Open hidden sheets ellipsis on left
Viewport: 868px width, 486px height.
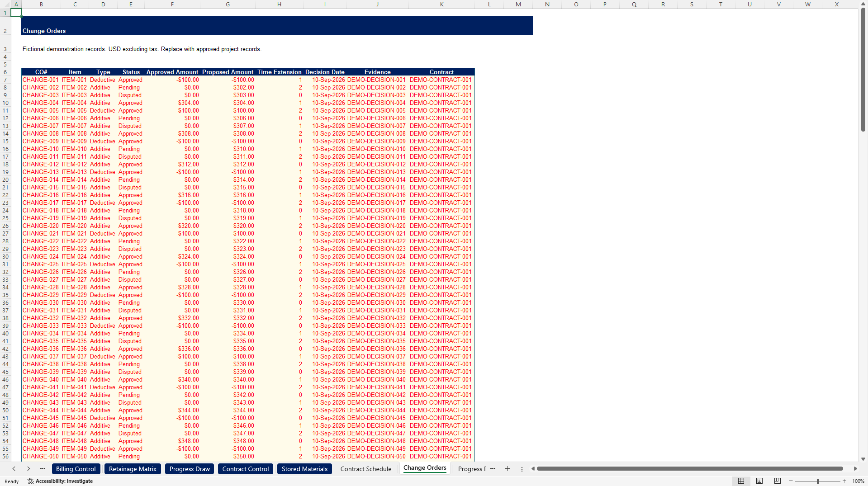point(43,469)
